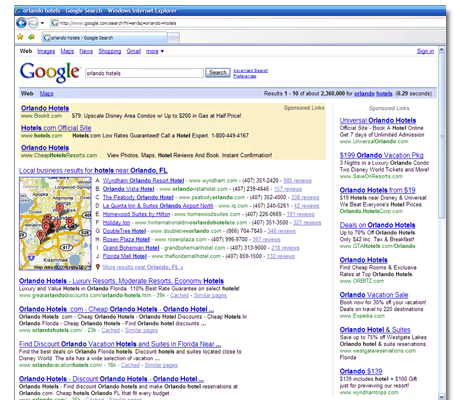Open the Gmail link in top navigation

pos(134,51)
